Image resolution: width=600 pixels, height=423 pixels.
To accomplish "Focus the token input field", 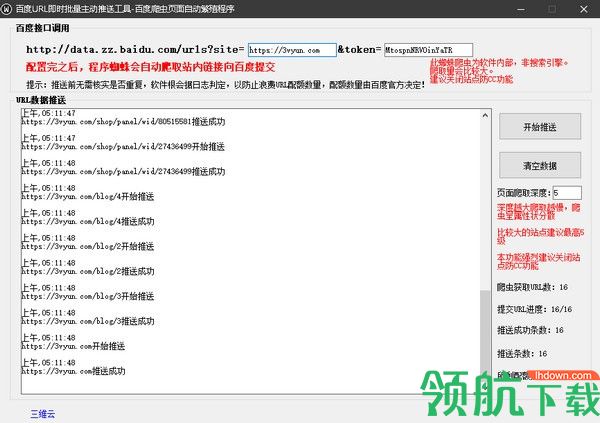I will [x=429, y=50].
